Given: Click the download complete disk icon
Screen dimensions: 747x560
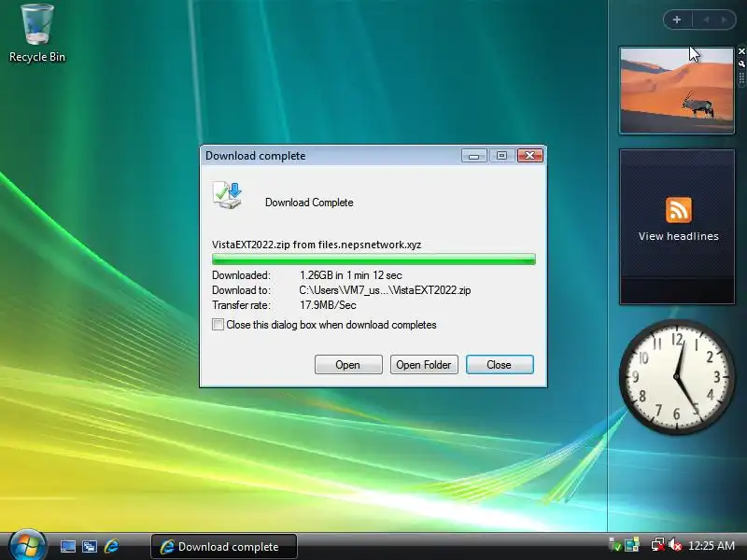Looking at the screenshot, I should (x=227, y=195).
